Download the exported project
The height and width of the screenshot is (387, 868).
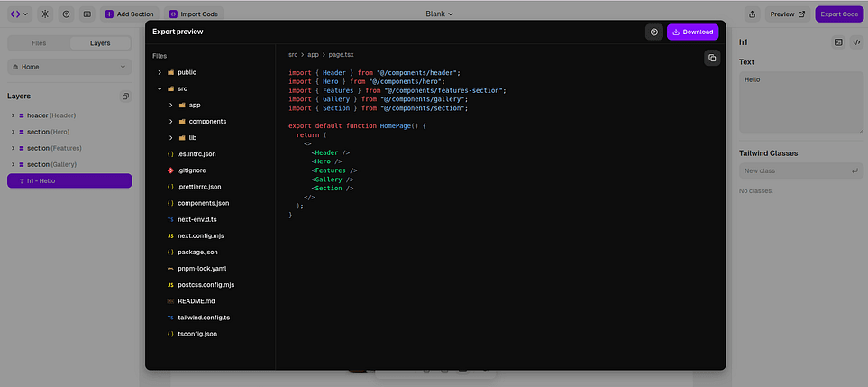pos(692,32)
